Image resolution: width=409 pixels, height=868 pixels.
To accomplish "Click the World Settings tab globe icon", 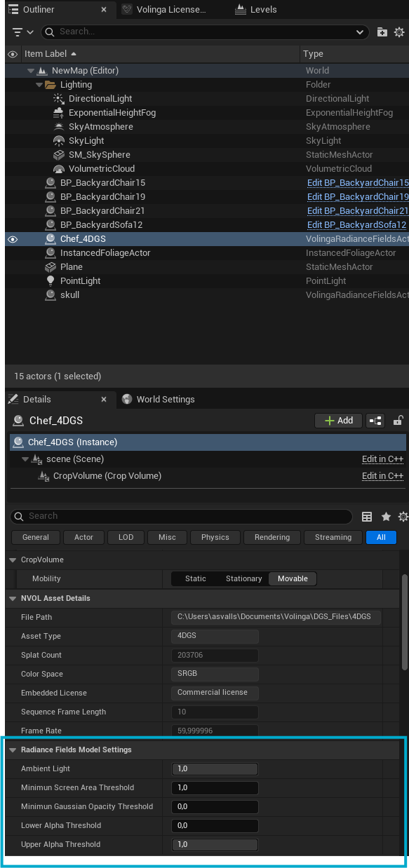I will tap(127, 400).
